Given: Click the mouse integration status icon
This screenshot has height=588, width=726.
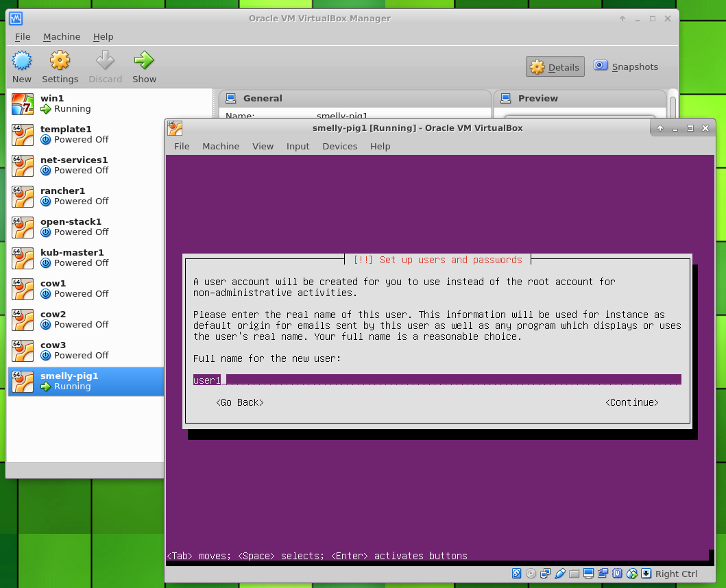Looking at the screenshot, I should click(631, 574).
